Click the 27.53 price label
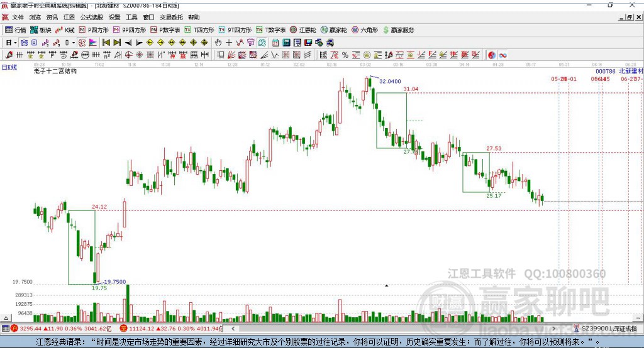This screenshot has width=644, height=348. [x=494, y=148]
